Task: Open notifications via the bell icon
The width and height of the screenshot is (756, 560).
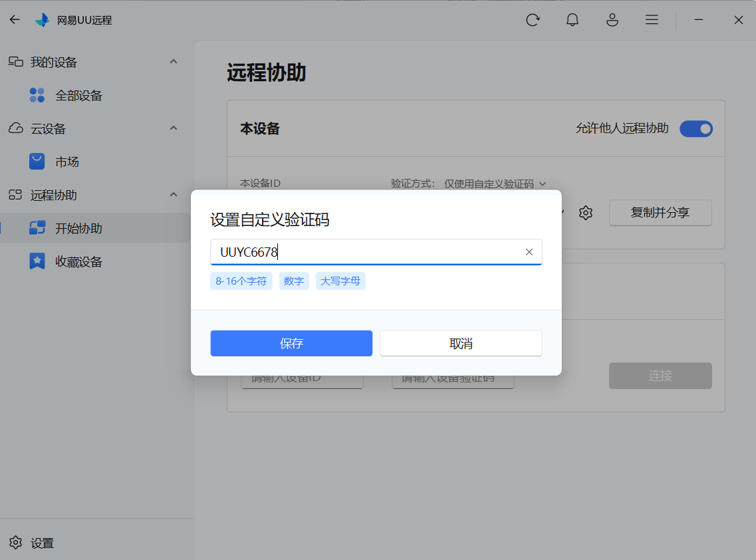Action: pos(572,20)
